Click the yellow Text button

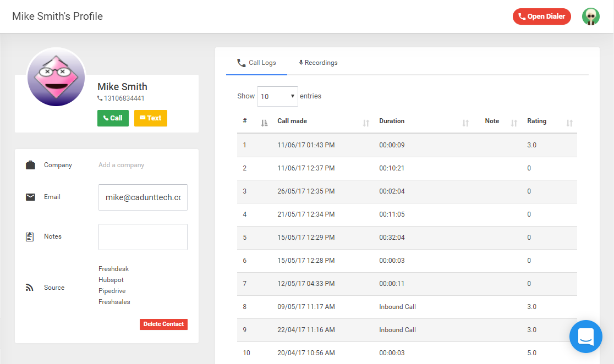(150, 118)
